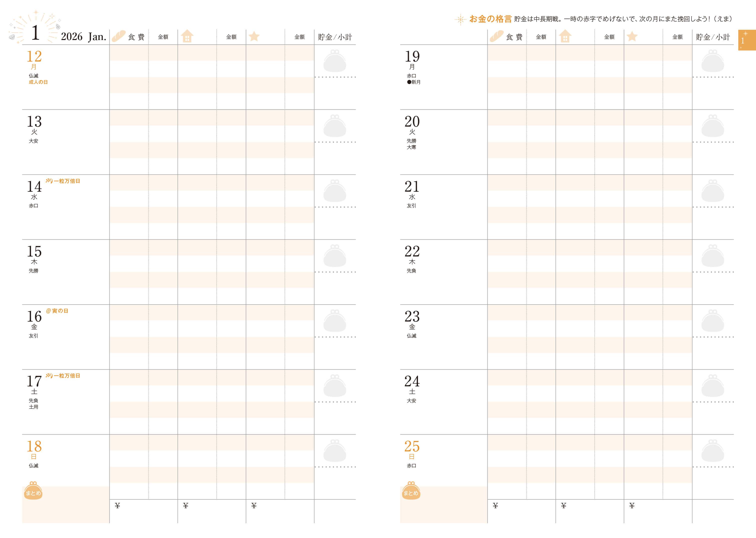756x538 pixels.
Task: Click the 成人の日 holiday label under January 12
Action: coord(38,82)
